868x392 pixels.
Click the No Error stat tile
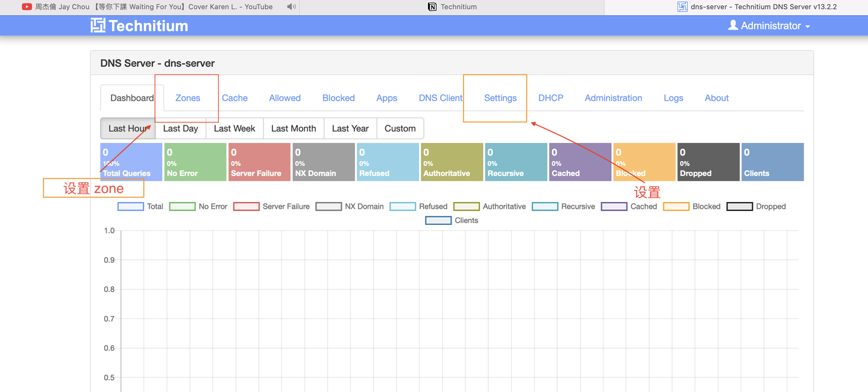[195, 162]
